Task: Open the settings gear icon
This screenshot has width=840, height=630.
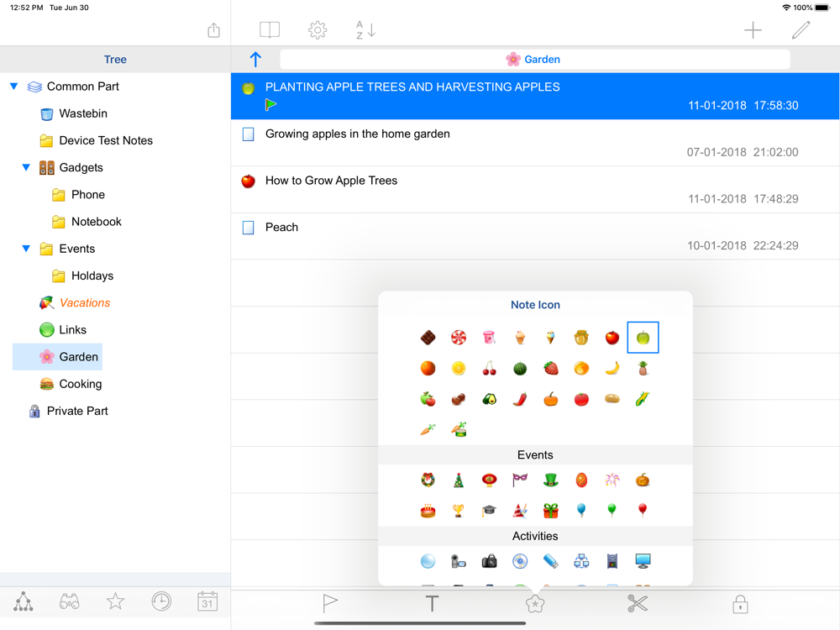Action: [318, 30]
